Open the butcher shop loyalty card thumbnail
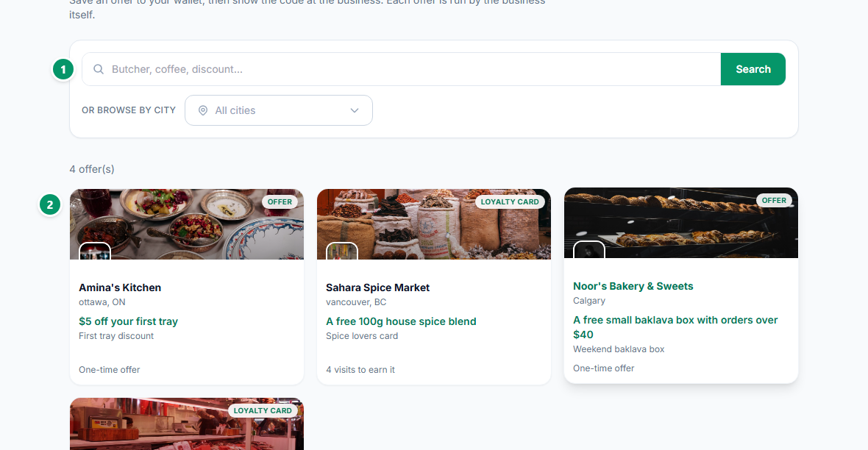The image size is (868, 450). pos(187,424)
